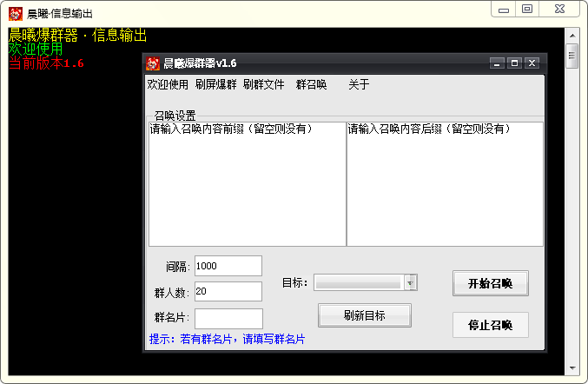This screenshot has height=384, width=588.
Task: Click the 群人数 member count field
Action: (x=228, y=291)
